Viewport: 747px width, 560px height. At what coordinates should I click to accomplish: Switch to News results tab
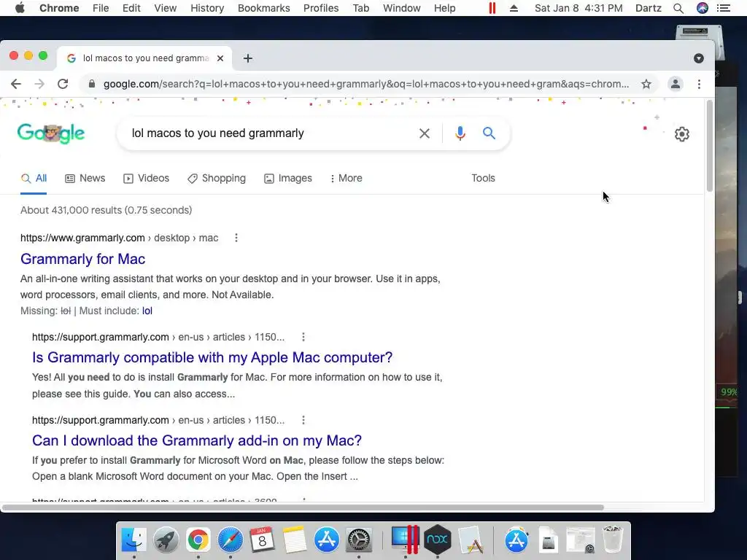pyautogui.click(x=85, y=179)
